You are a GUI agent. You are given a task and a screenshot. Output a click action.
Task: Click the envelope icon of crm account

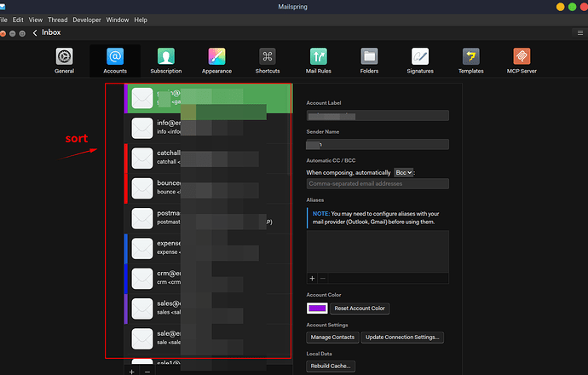142,278
